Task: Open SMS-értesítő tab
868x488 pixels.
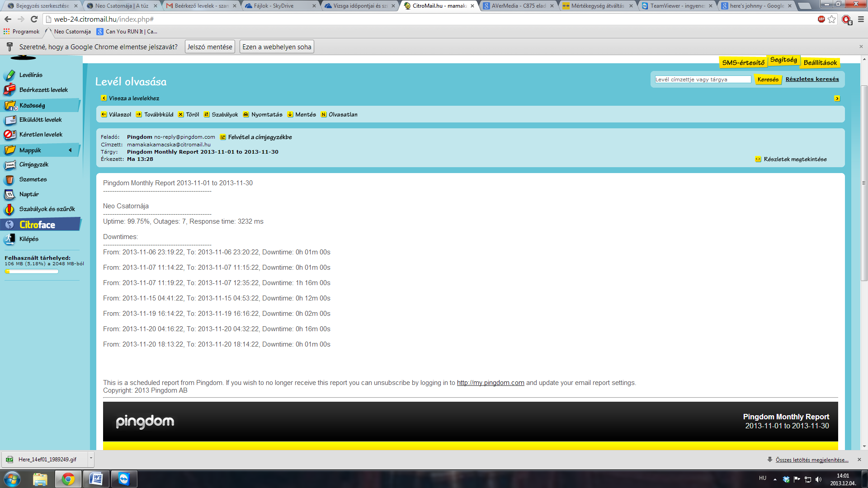Action: (x=743, y=62)
